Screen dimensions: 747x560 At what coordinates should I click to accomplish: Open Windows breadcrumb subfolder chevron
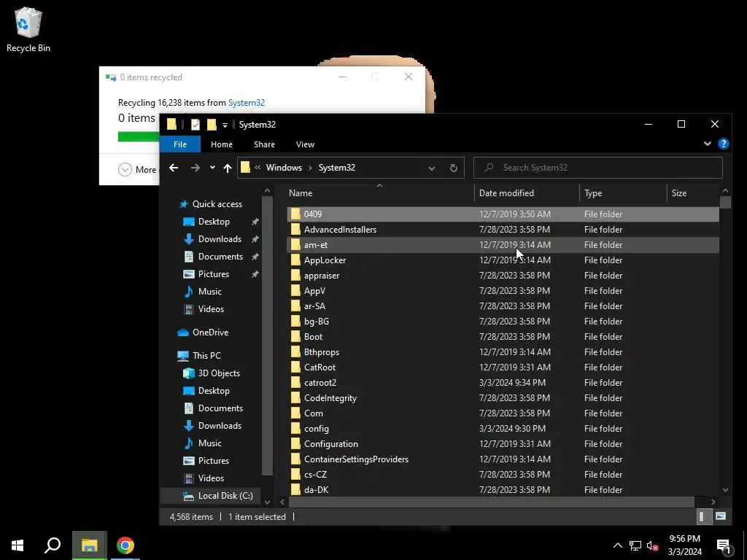310,168
